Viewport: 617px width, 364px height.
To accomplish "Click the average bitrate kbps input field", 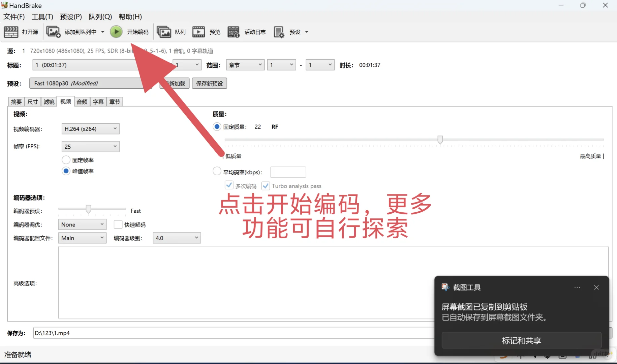I will coord(288,172).
